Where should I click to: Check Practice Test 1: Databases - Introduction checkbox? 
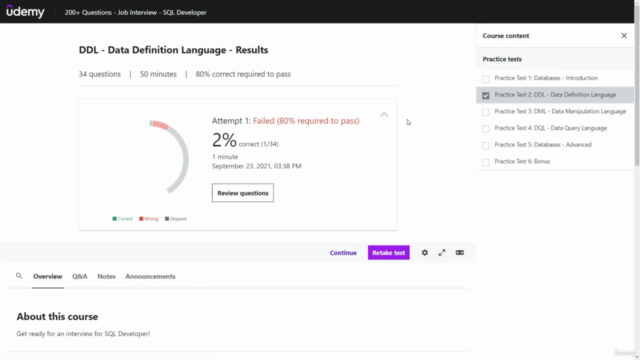pyautogui.click(x=486, y=78)
